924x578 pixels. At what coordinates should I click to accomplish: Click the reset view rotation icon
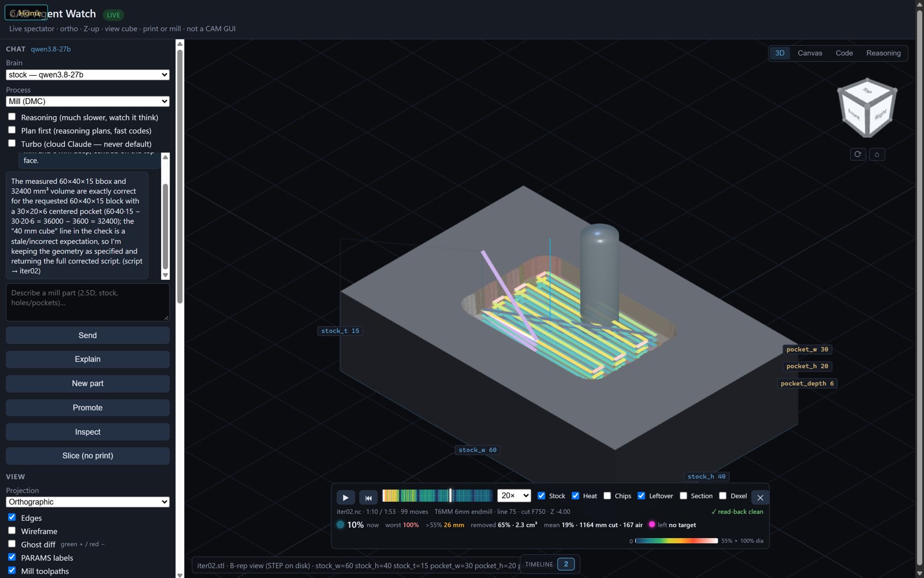pos(858,154)
